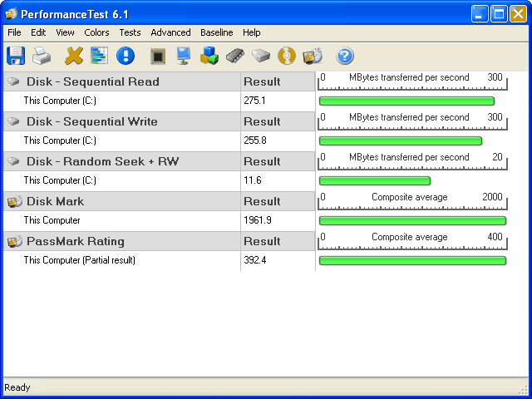Select This Computer (C:) row under Random Seek
The height and width of the screenshot is (399, 532).
[122, 181]
